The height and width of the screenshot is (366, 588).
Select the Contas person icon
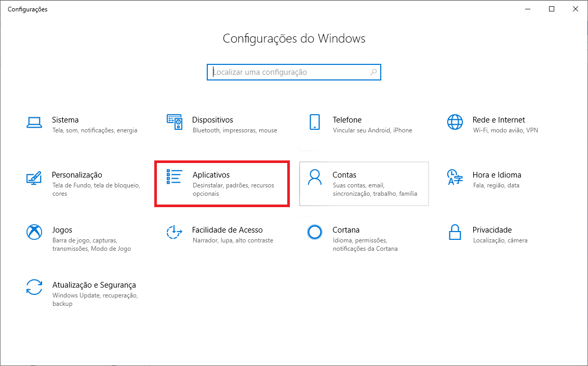click(315, 178)
